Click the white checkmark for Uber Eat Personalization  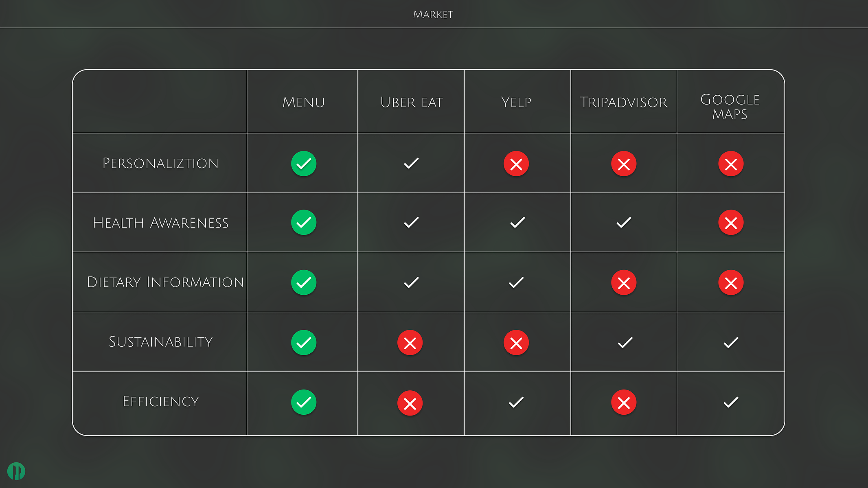[x=411, y=163]
